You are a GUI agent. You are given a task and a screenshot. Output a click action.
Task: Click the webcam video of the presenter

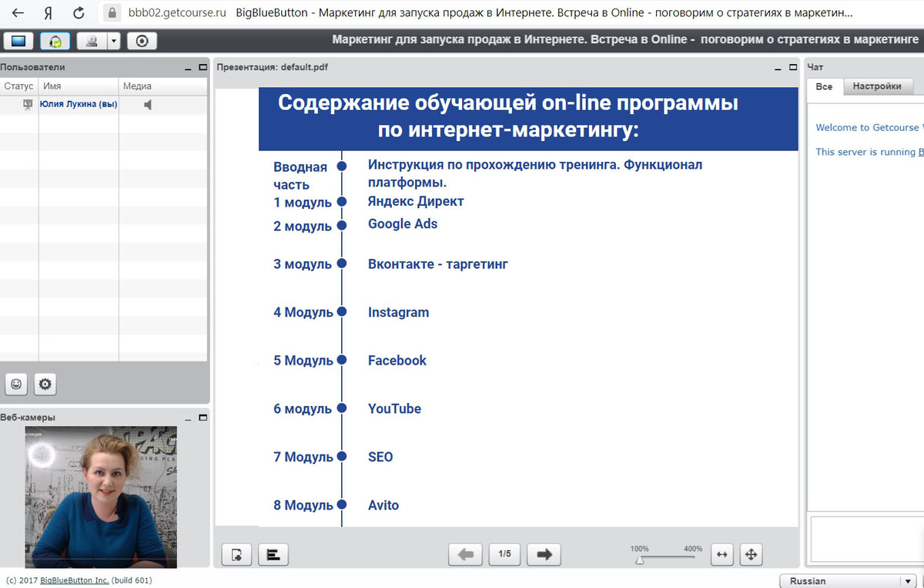pos(101,497)
